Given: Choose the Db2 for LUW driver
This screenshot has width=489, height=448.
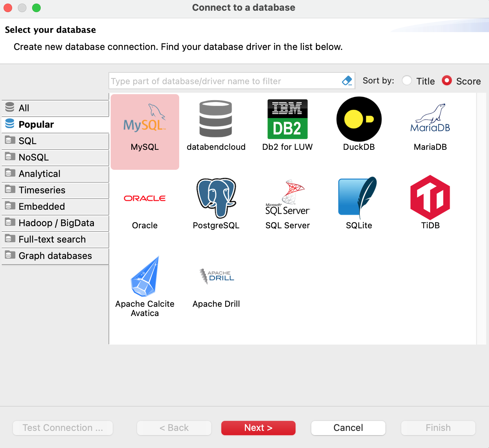Looking at the screenshot, I should 287,119.
